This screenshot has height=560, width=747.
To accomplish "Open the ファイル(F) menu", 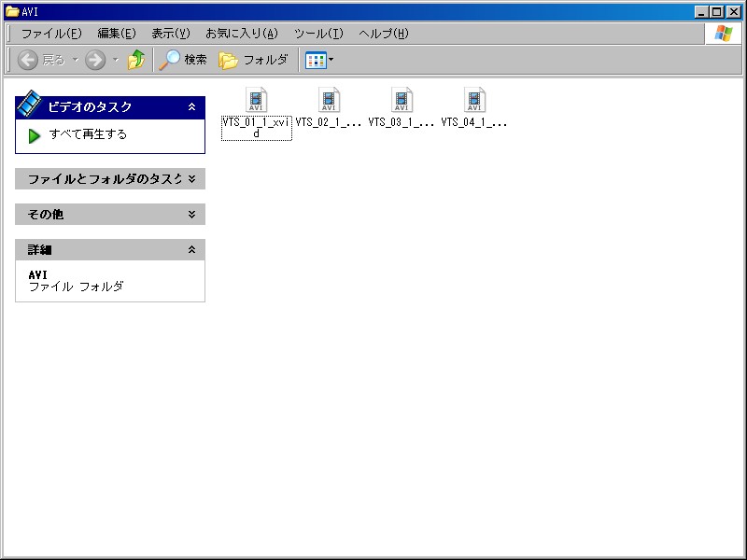I will click(x=51, y=34).
